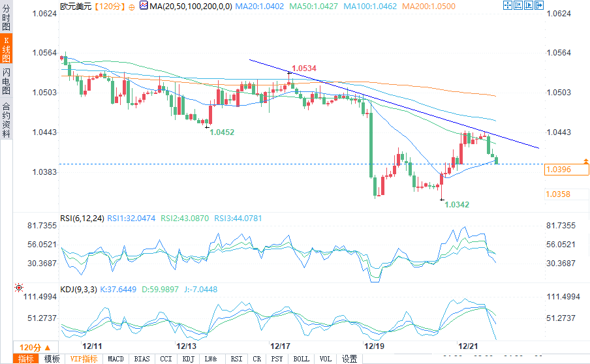Click the 12/17 date label
590x364 pixels.
click(281, 346)
